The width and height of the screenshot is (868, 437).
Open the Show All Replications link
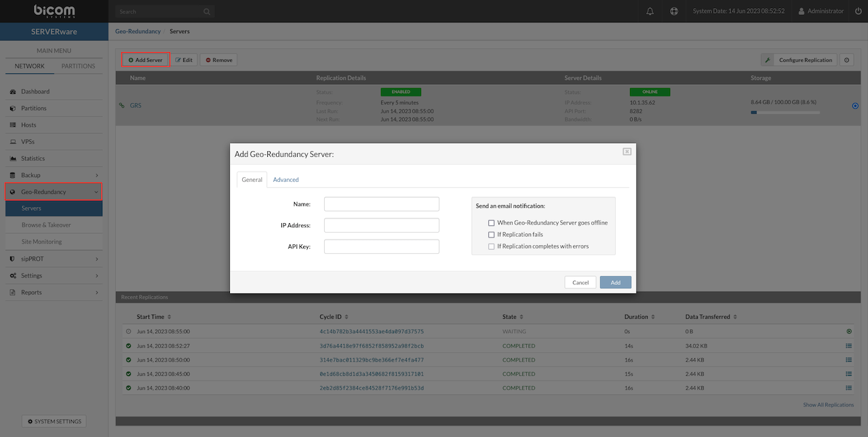coord(828,405)
